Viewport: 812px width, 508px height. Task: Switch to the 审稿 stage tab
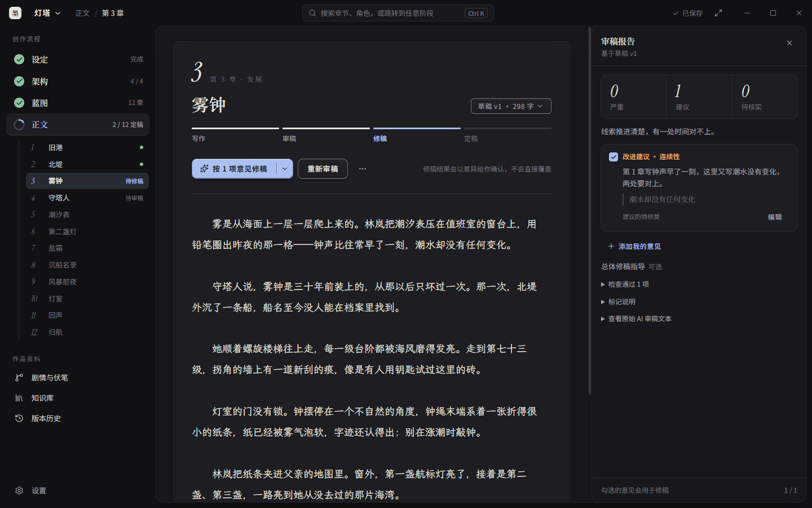coord(326,135)
